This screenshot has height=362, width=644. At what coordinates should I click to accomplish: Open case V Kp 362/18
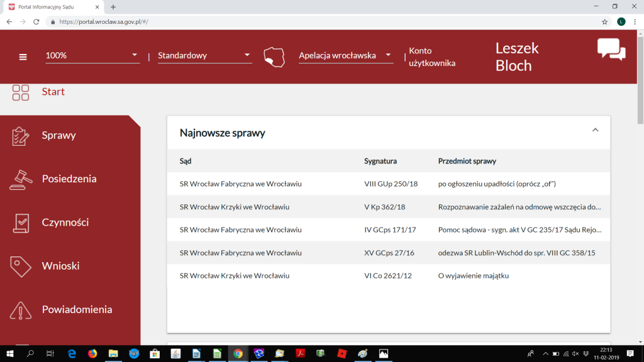click(389, 206)
